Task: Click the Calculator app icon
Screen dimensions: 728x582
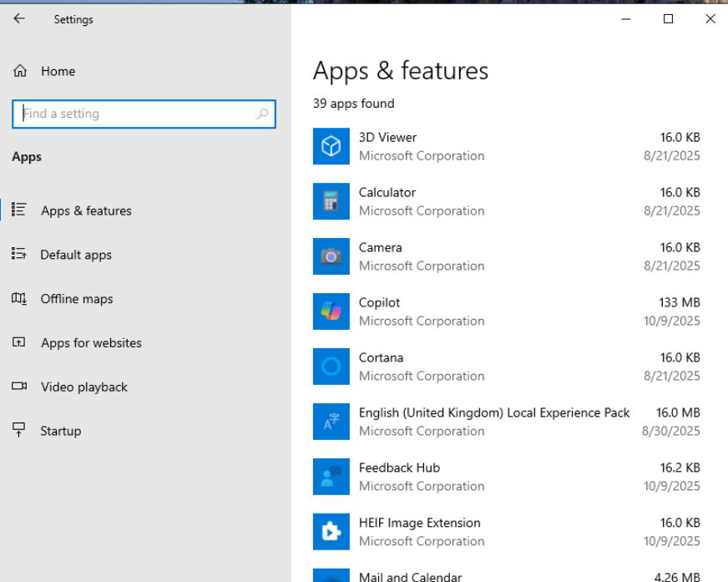Action: tap(331, 201)
